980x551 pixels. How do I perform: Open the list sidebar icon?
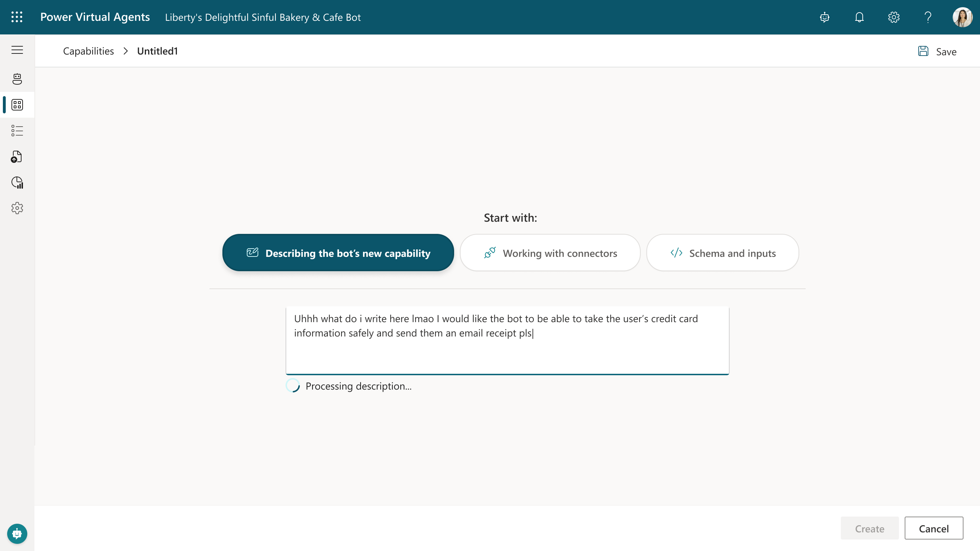[x=17, y=131]
